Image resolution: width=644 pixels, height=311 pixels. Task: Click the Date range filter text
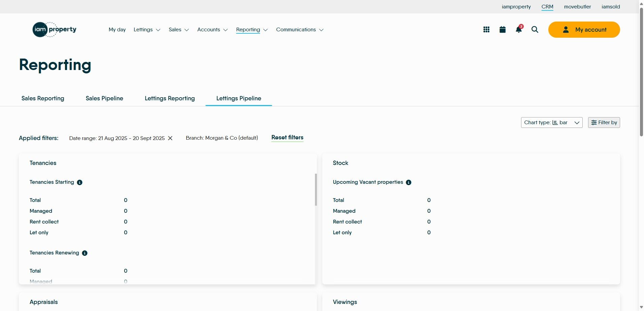pyautogui.click(x=117, y=138)
